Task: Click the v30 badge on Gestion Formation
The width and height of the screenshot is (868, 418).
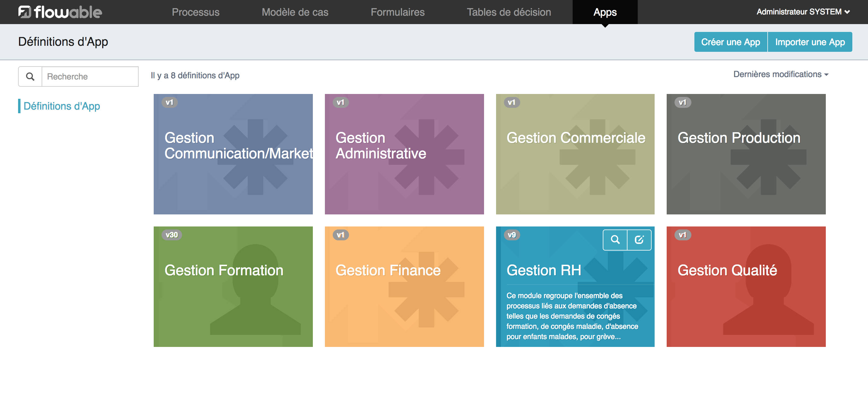Action: [x=171, y=235]
